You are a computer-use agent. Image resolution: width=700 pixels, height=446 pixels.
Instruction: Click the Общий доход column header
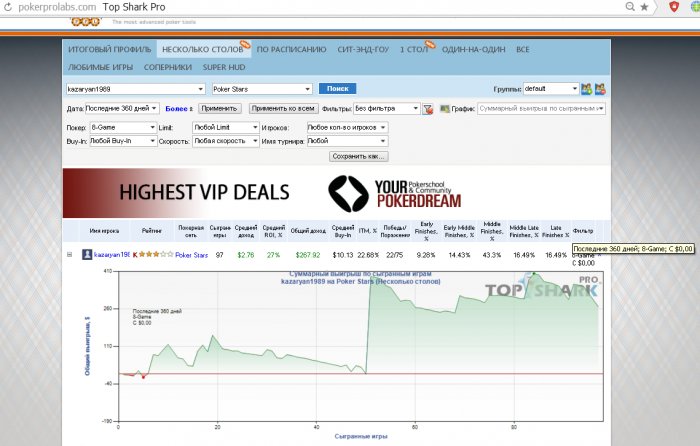(308, 231)
